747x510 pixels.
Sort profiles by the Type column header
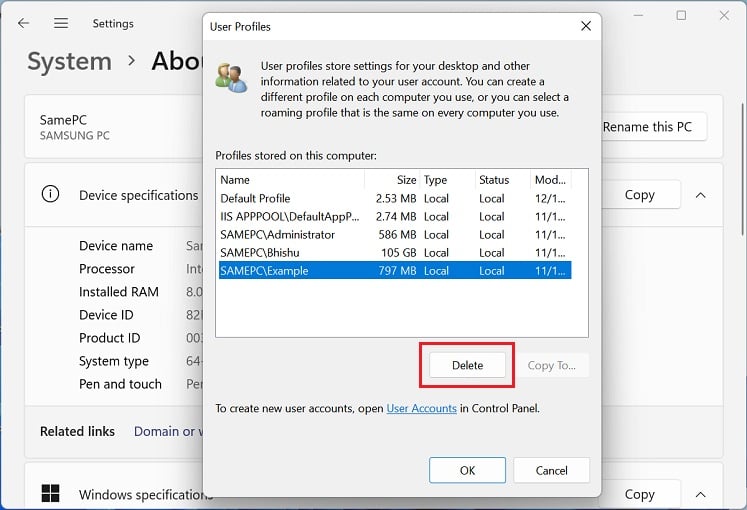448,180
